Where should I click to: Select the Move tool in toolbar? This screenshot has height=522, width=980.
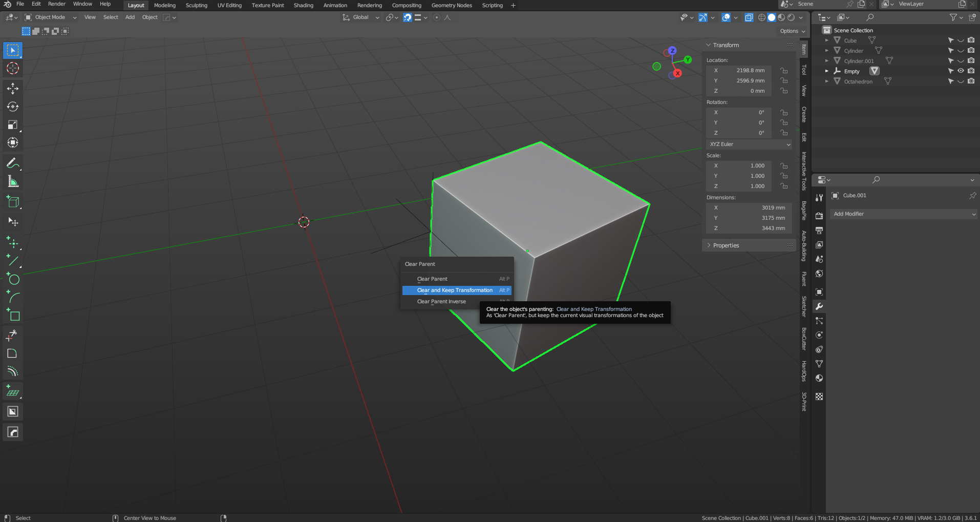[x=13, y=89]
